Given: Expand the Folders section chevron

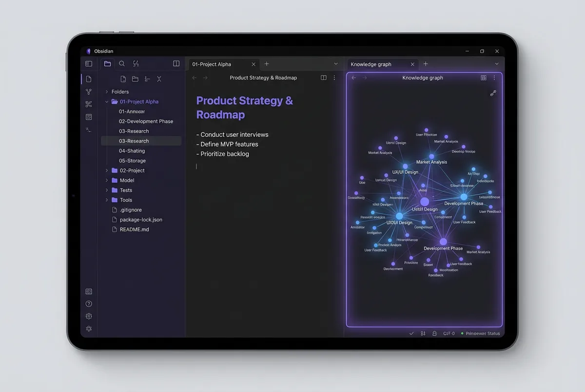Looking at the screenshot, I should 107,92.
